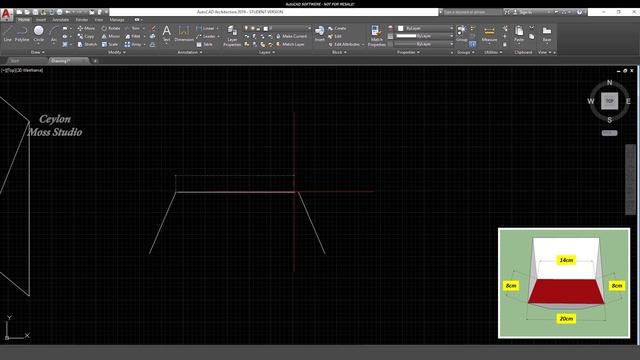Select the Arc tool

coord(53,33)
